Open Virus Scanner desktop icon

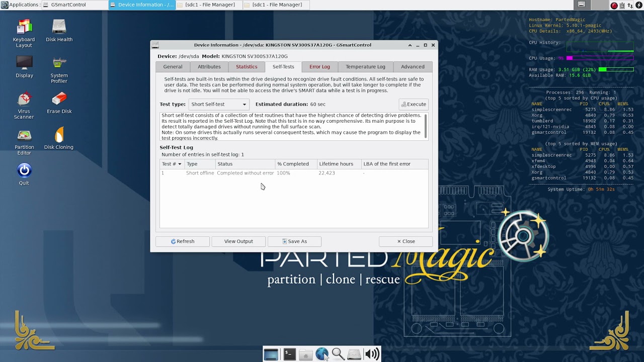point(24,105)
